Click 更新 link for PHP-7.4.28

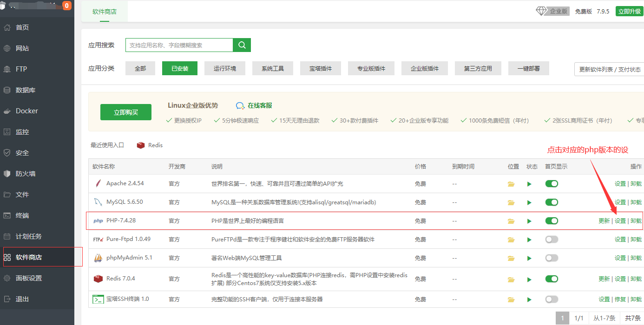(x=604, y=221)
